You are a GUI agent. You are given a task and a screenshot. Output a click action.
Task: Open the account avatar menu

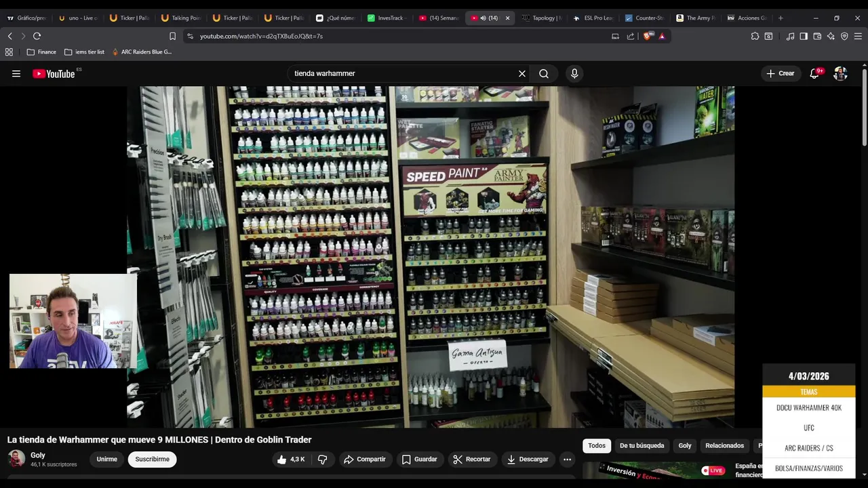click(x=840, y=74)
